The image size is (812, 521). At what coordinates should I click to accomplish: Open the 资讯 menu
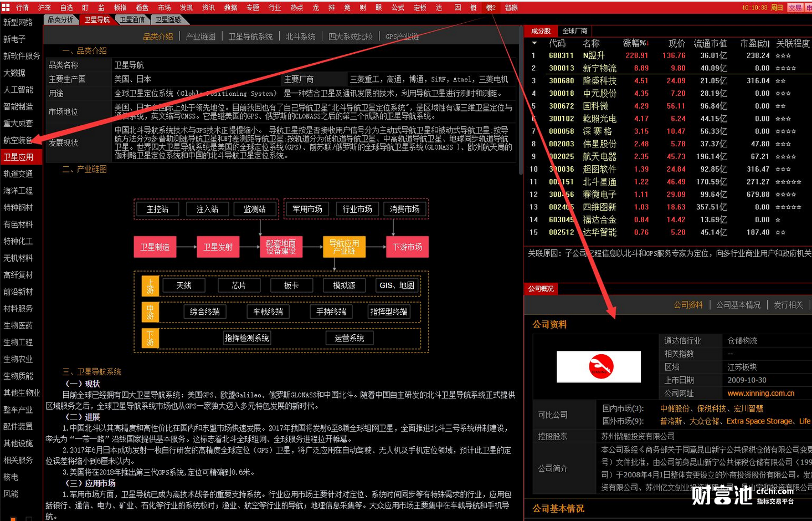point(208,8)
